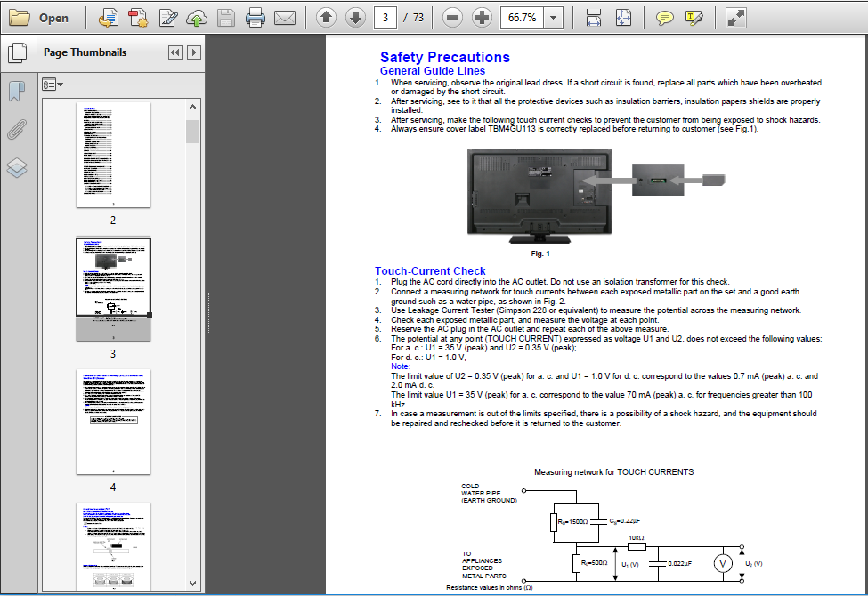Click the page number input field
The image size is (868, 596).
click(385, 18)
